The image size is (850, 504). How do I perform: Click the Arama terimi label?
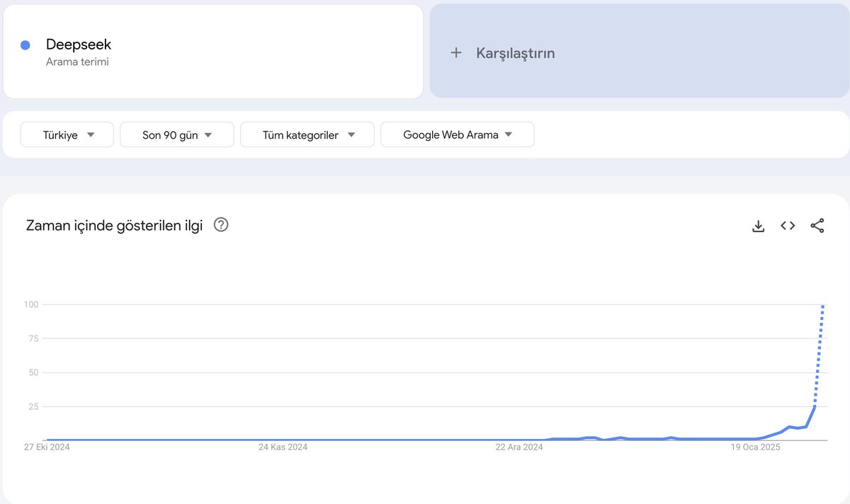click(x=77, y=62)
